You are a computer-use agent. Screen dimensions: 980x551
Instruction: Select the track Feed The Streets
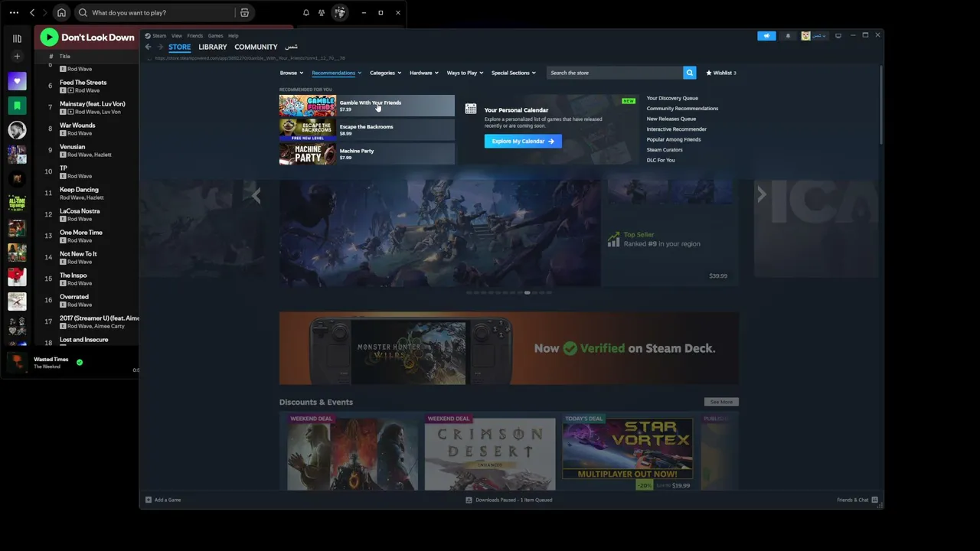[x=83, y=83]
